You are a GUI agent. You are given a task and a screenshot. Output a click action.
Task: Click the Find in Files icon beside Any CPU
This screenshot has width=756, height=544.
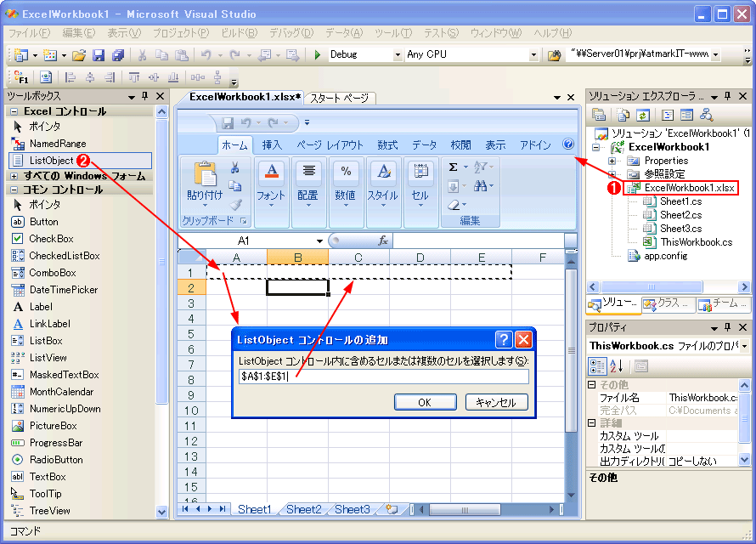tap(555, 55)
